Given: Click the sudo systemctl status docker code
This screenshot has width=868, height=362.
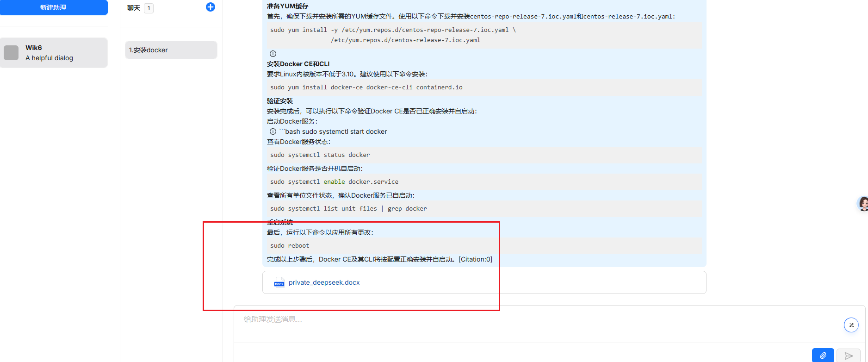Looking at the screenshot, I should click(484, 155).
